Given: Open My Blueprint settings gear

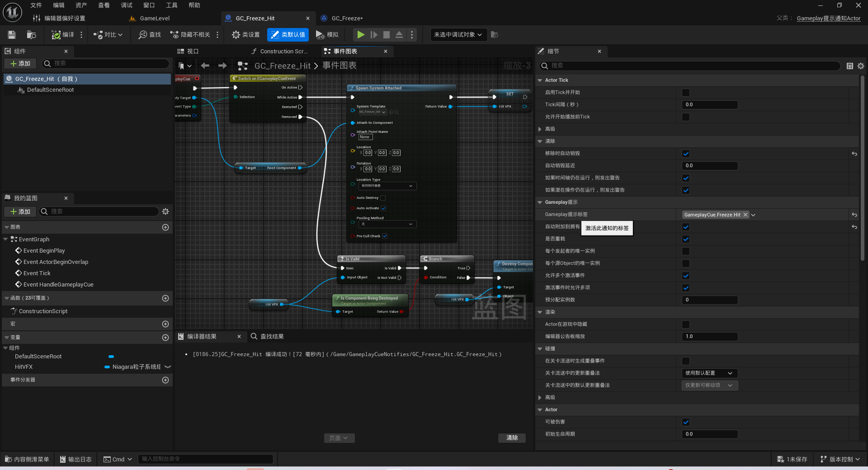Looking at the screenshot, I should tap(165, 211).
